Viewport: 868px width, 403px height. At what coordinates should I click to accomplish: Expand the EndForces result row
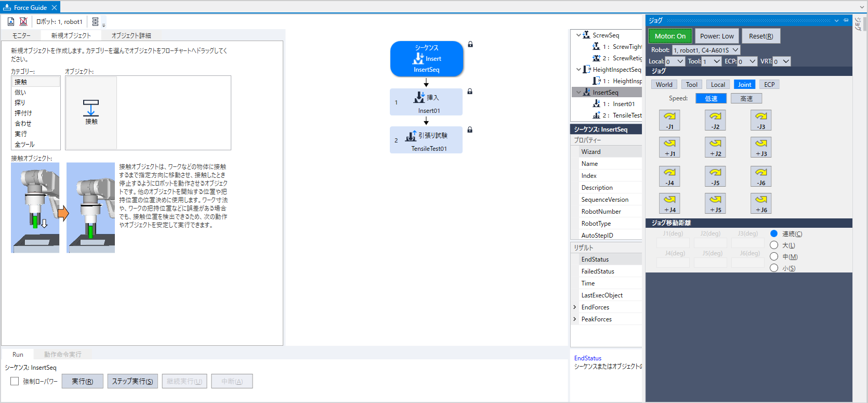[575, 307]
